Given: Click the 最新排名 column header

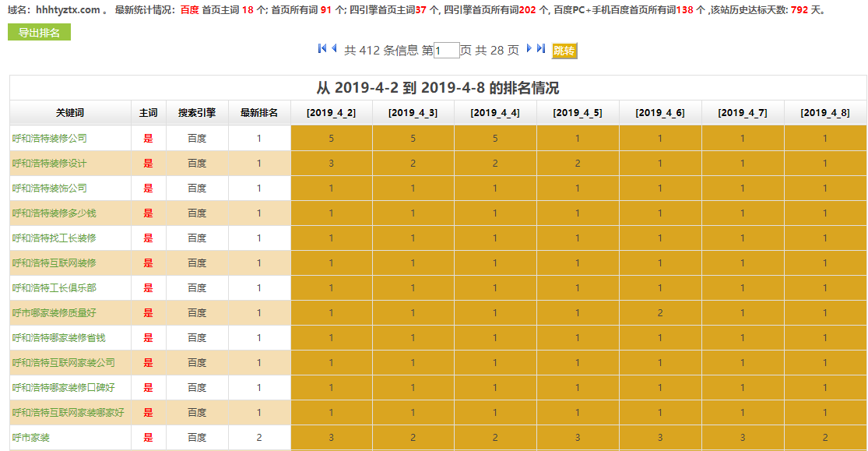Looking at the screenshot, I should point(259,112).
